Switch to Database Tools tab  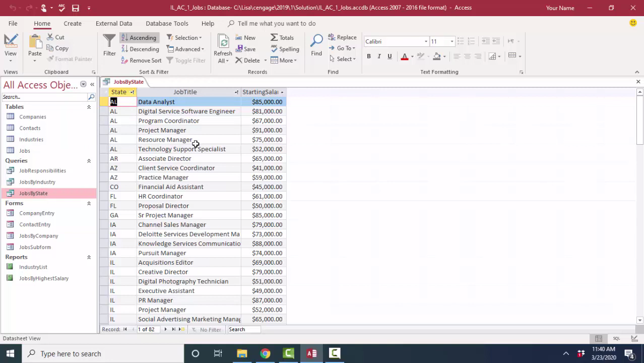(x=167, y=23)
